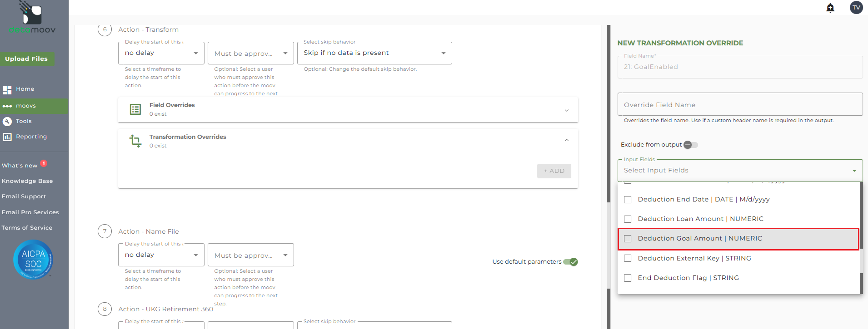Open the skip behavior dropdown
The image size is (868, 329).
(374, 53)
